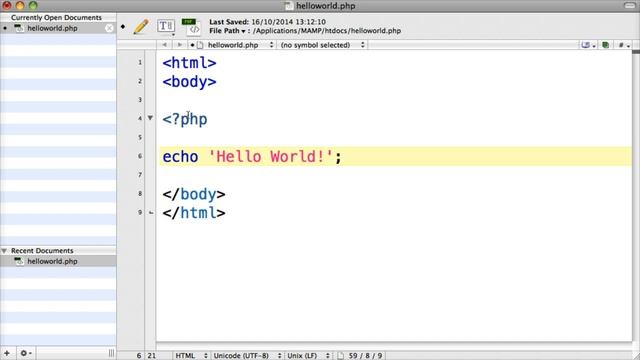Click the </body> closing tag on line 8
Screen dimensions: 640x360
tap(194, 194)
